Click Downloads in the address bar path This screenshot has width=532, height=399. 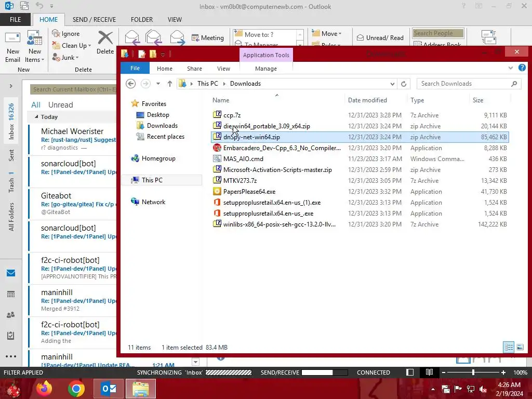[245, 84]
